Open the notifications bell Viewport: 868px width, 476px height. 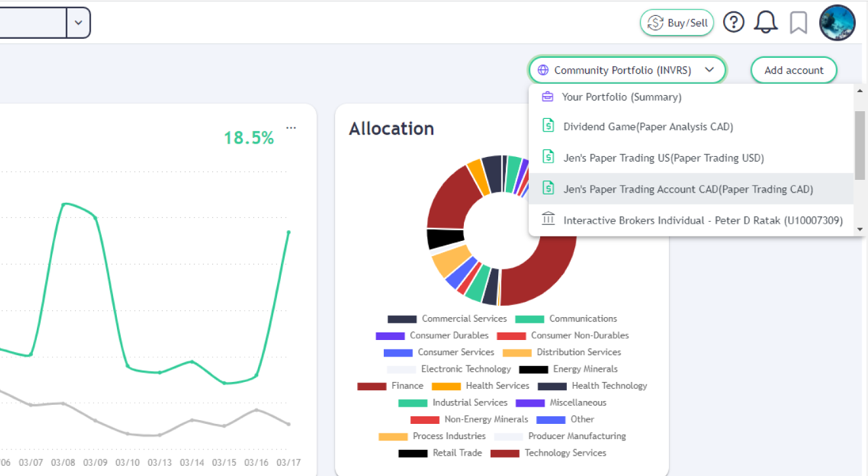tap(765, 22)
